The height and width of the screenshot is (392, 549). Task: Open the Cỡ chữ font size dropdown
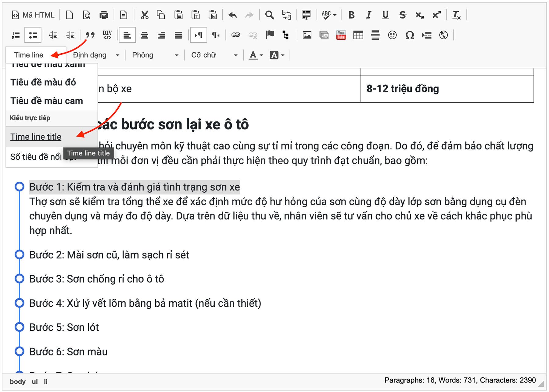pos(214,55)
